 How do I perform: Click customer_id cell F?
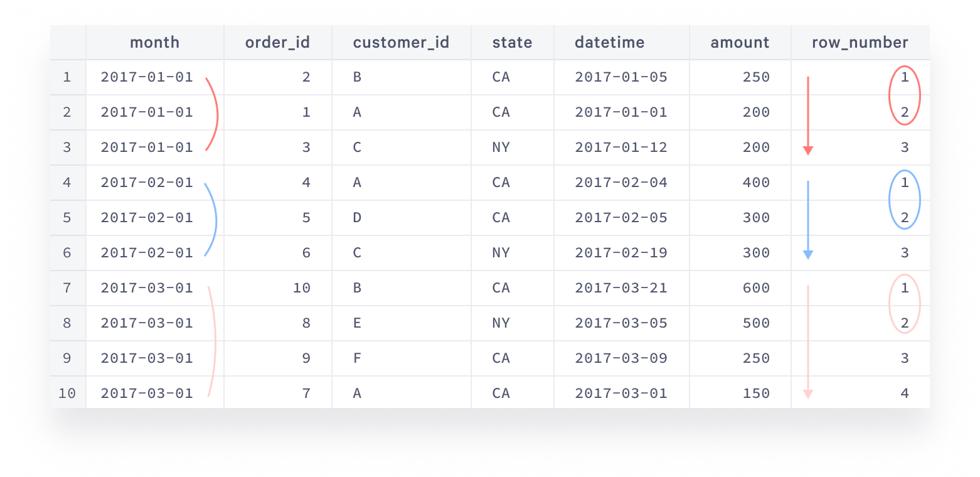[x=358, y=358]
